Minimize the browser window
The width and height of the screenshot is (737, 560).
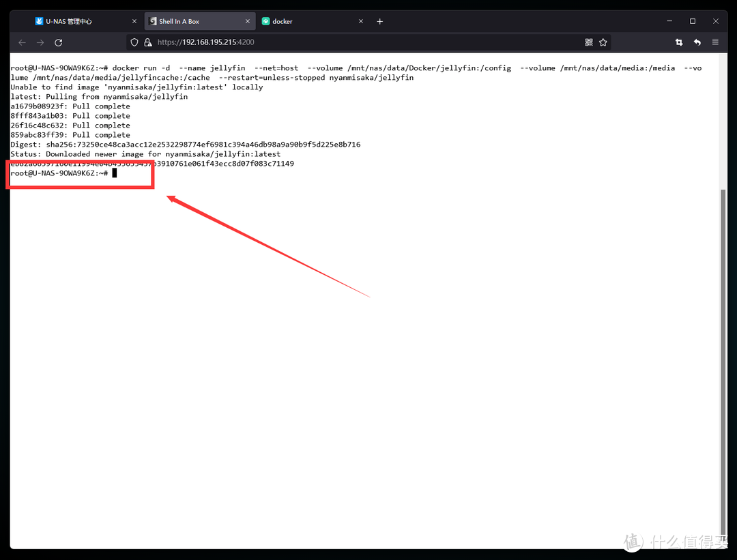point(669,21)
